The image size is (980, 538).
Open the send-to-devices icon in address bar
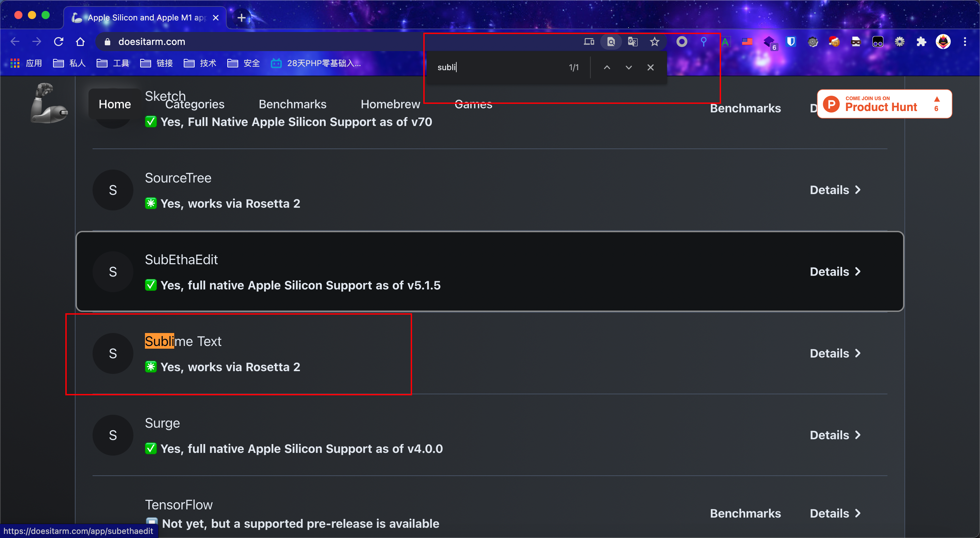pos(589,42)
